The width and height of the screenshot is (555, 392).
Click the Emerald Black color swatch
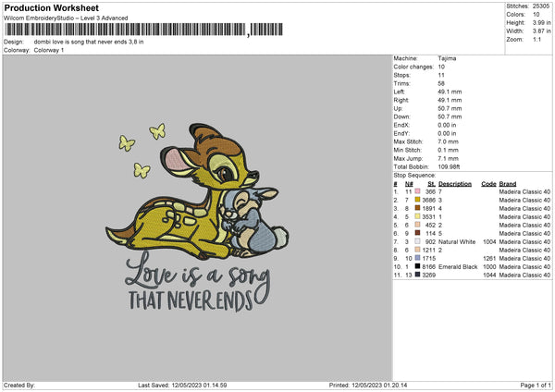coord(417,266)
